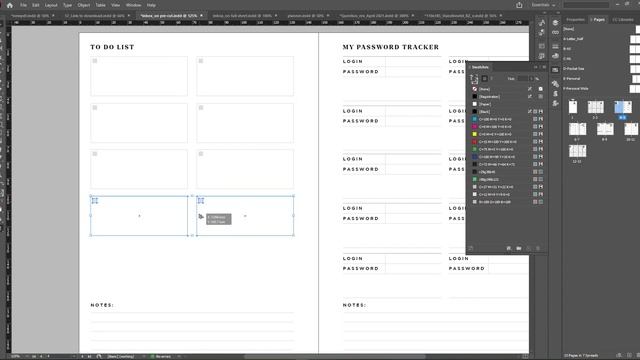
Task: Select the [None] swatch
Action: pyautogui.click(x=507, y=89)
